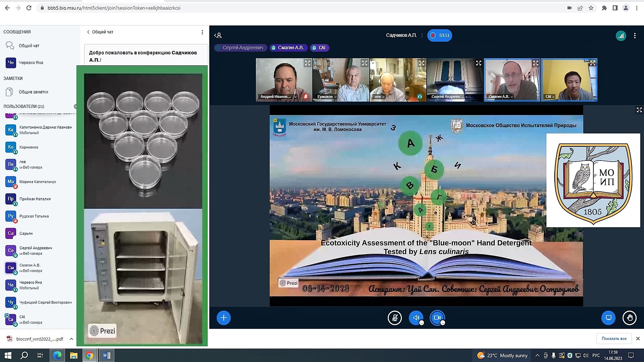This screenshot has width=644, height=362.
Task: Open connection status signal icon
Action: click(x=621, y=36)
